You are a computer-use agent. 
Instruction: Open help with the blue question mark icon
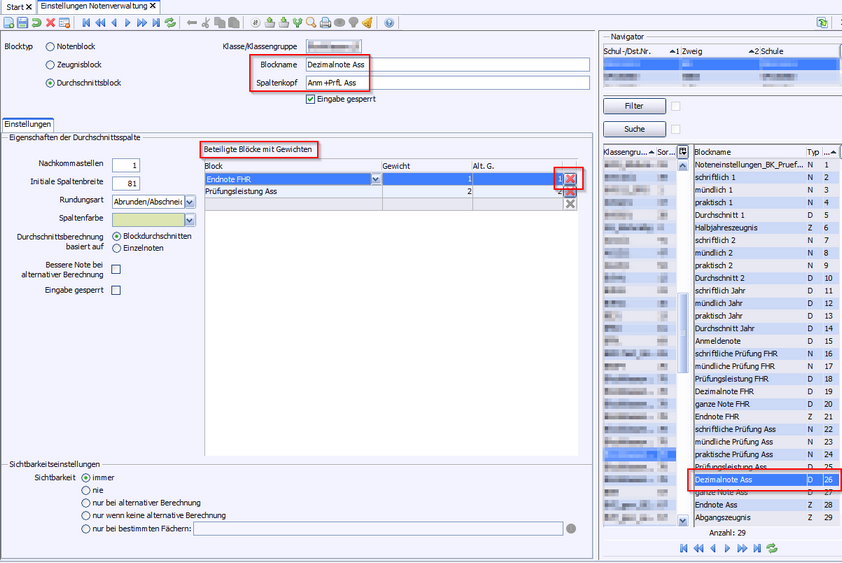[389, 22]
